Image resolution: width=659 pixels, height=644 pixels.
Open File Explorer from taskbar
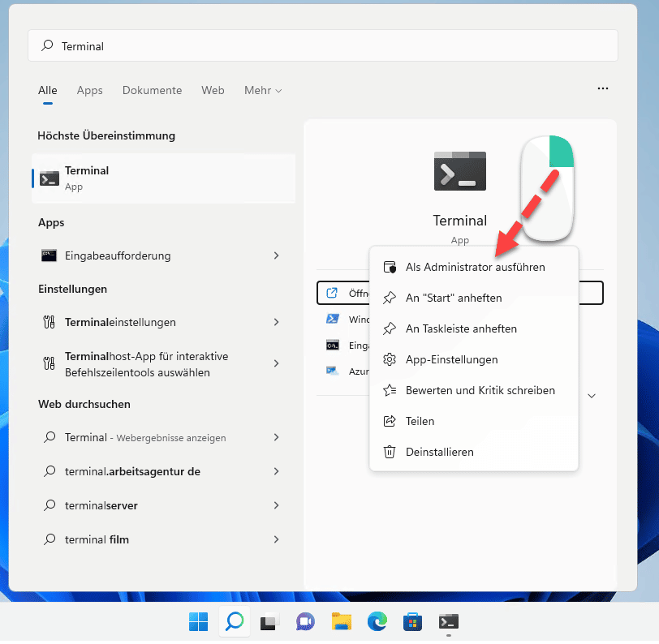[341, 622]
